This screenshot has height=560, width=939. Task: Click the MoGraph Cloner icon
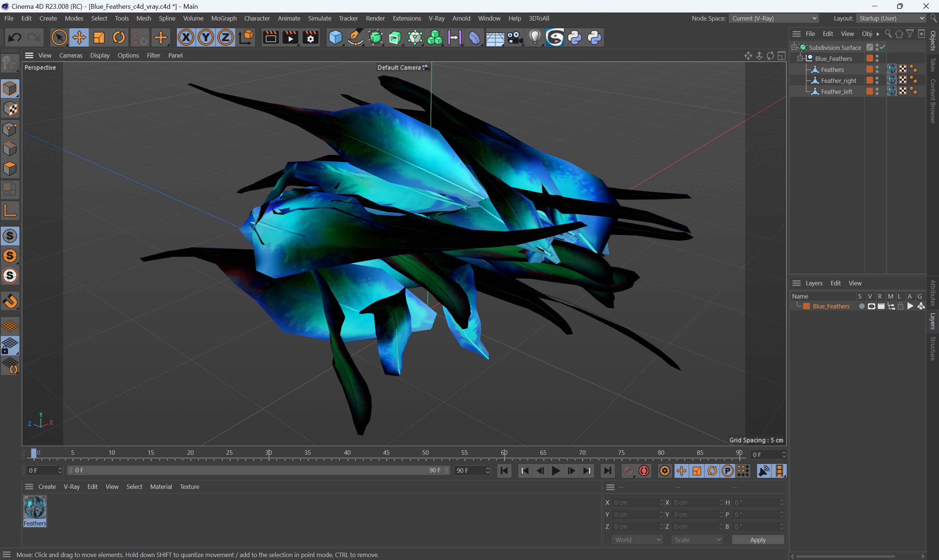(x=435, y=37)
